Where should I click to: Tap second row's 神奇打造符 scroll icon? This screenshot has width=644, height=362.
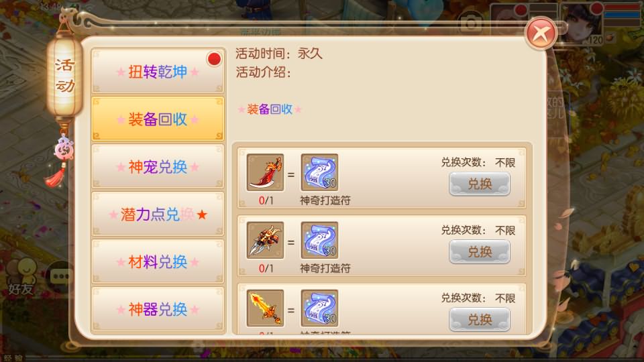pyautogui.click(x=319, y=241)
